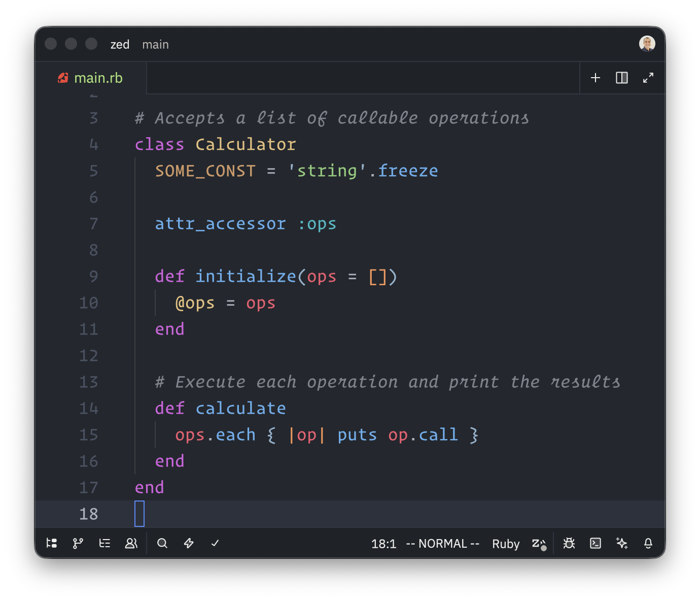This screenshot has height=601, width=700.
Task: Click the plus icon for new tab
Action: 596,78
